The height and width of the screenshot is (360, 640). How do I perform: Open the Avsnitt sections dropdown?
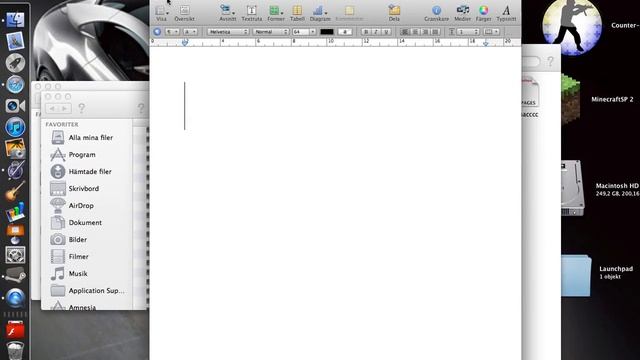tap(227, 13)
